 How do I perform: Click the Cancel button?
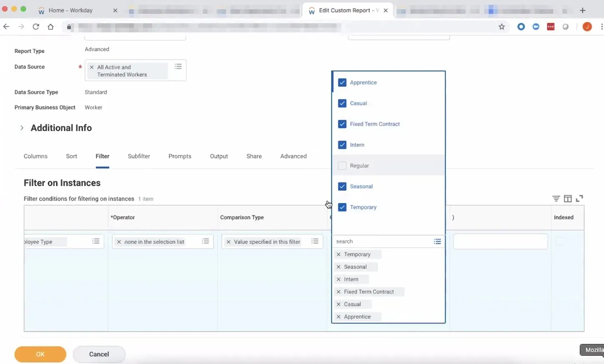click(99, 354)
